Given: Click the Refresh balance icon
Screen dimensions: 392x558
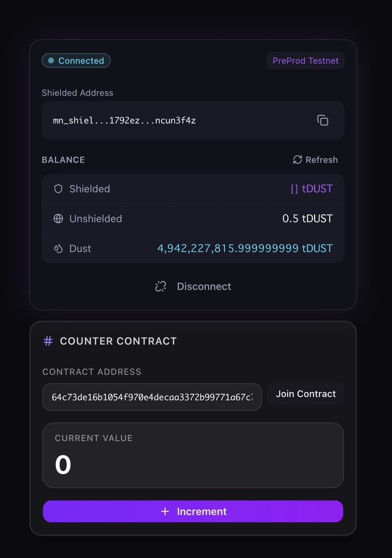Looking at the screenshot, I should (297, 160).
